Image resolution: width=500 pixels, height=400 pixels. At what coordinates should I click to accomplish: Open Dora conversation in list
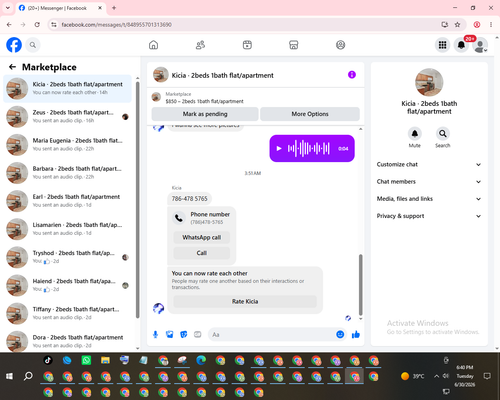pyautogui.click(x=68, y=341)
